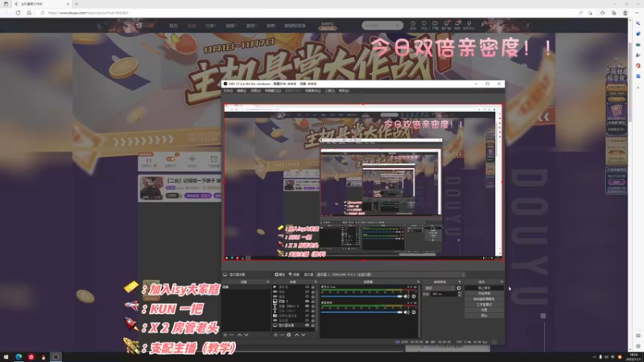Toggle visibility of 显示器采集 source
This screenshot has width=644, height=362.
pos(307,326)
